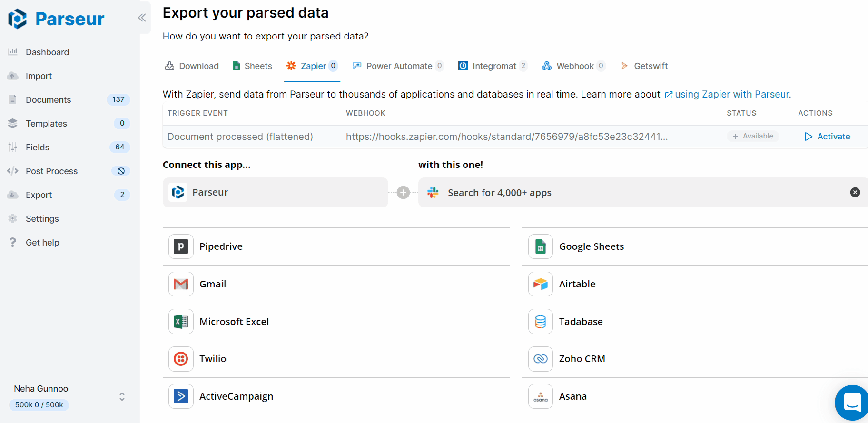Open the Dashboard page
This screenshot has width=868, height=423.
tap(47, 52)
